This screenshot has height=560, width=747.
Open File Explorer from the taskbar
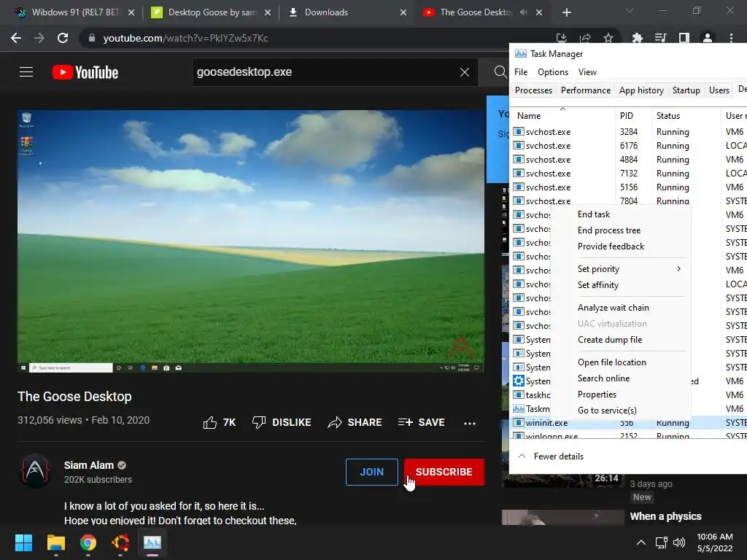[x=55, y=542]
